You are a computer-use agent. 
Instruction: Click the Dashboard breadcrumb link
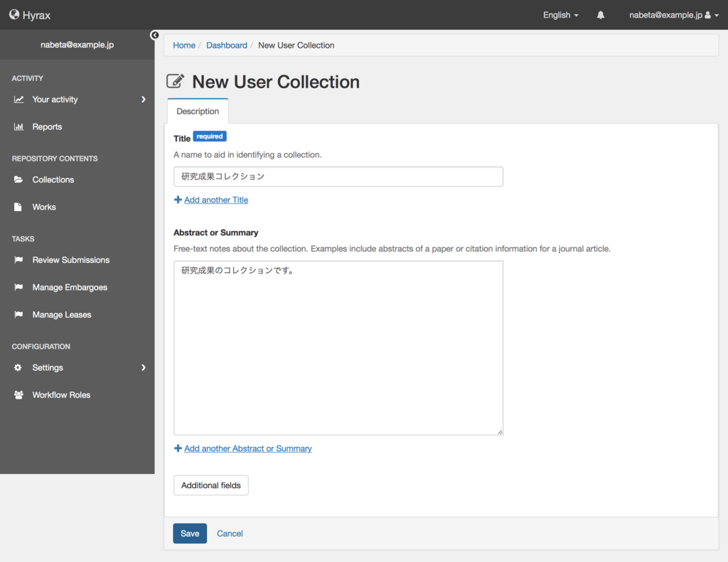[x=227, y=45]
